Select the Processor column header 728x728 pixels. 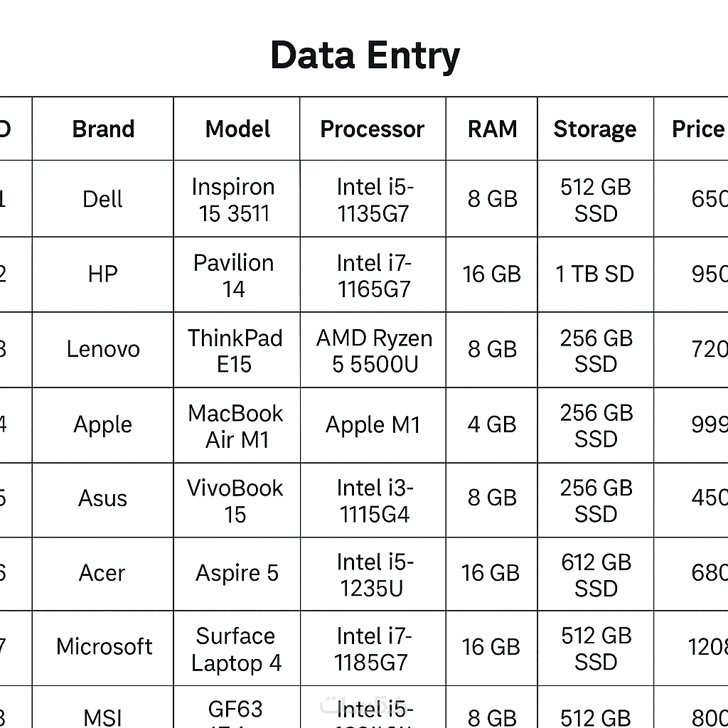coord(373,129)
